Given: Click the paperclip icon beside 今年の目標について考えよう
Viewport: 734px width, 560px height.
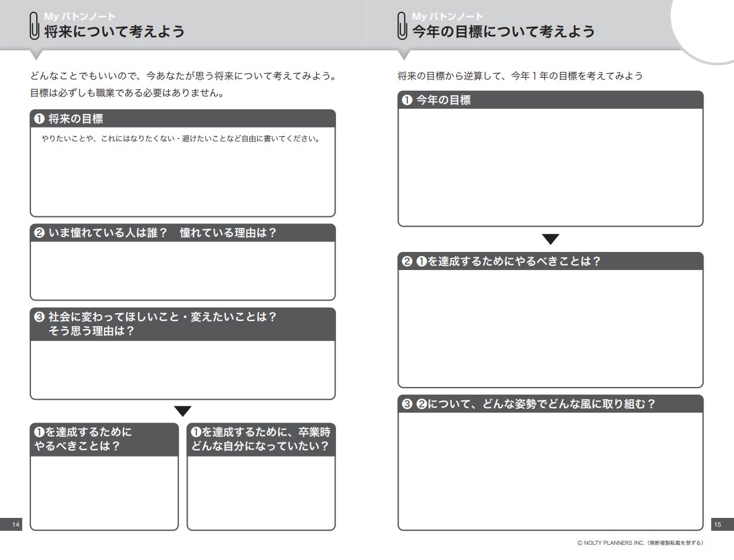Looking at the screenshot, I should click(x=402, y=26).
